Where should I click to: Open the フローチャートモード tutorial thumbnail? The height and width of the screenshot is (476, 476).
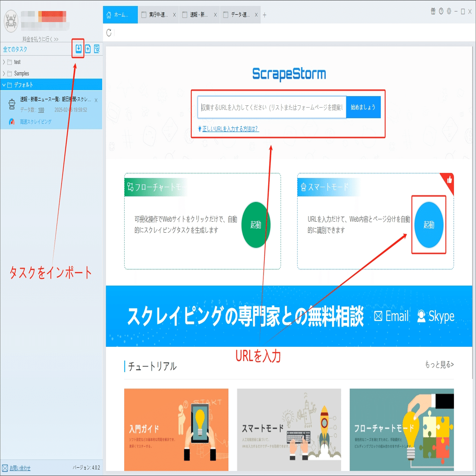point(401,430)
